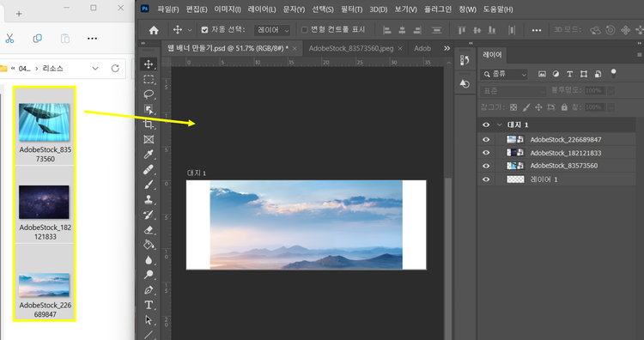
Task: Select the Frame tool
Action: (149, 140)
